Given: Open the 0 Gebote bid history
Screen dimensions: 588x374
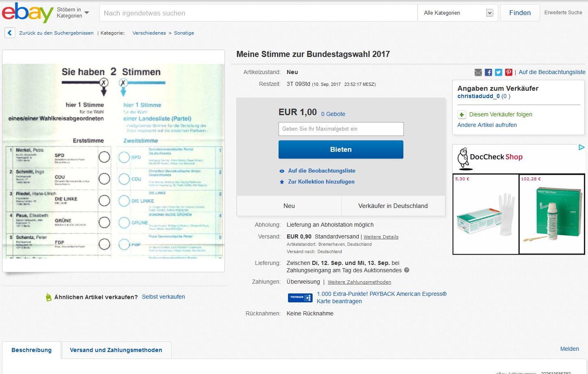Looking at the screenshot, I should click(333, 114).
